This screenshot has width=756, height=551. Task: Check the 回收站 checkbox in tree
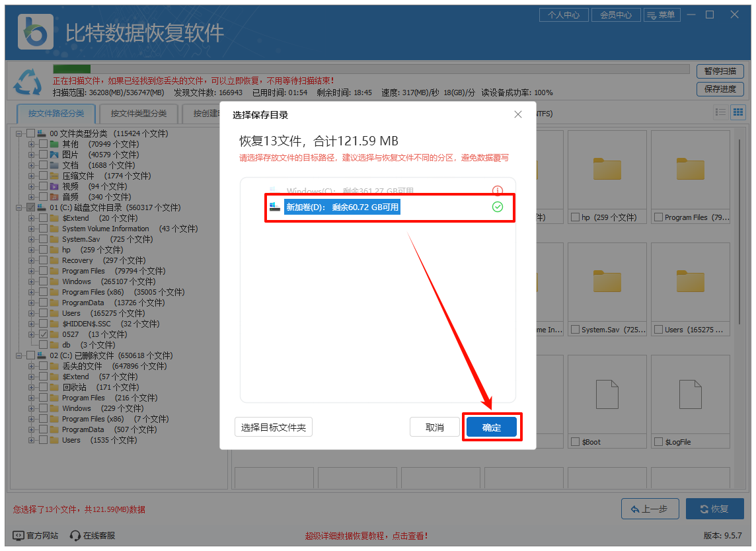44,387
